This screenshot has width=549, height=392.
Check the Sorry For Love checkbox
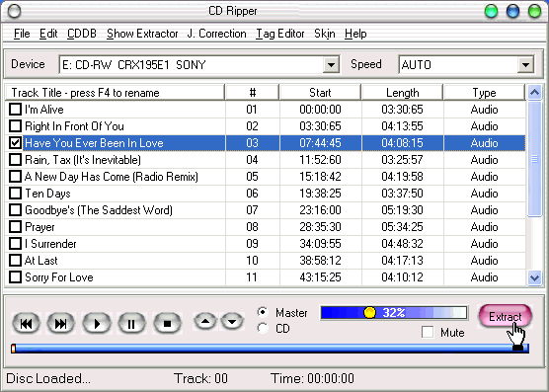[15, 277]
